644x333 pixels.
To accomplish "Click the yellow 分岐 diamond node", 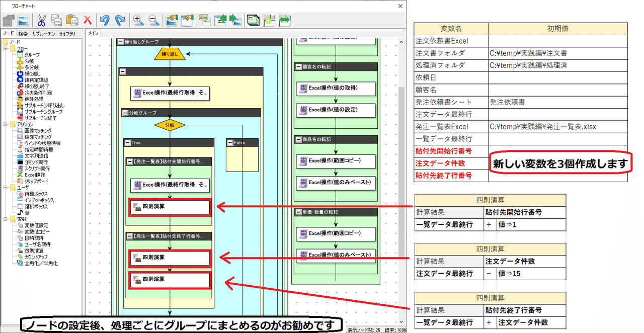I will click(x=170, y=124).
